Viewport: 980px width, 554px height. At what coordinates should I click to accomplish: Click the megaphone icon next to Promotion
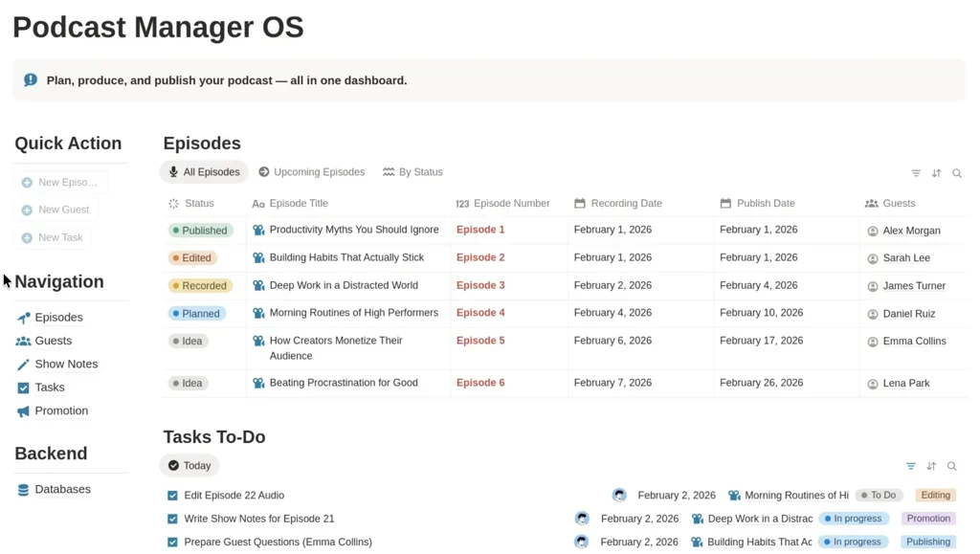tap(23, 411)
